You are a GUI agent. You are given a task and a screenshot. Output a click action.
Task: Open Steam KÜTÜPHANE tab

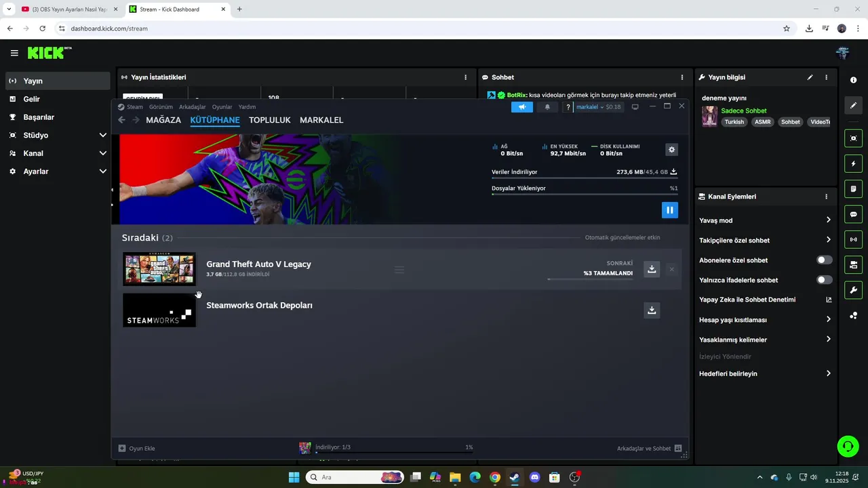215,120
